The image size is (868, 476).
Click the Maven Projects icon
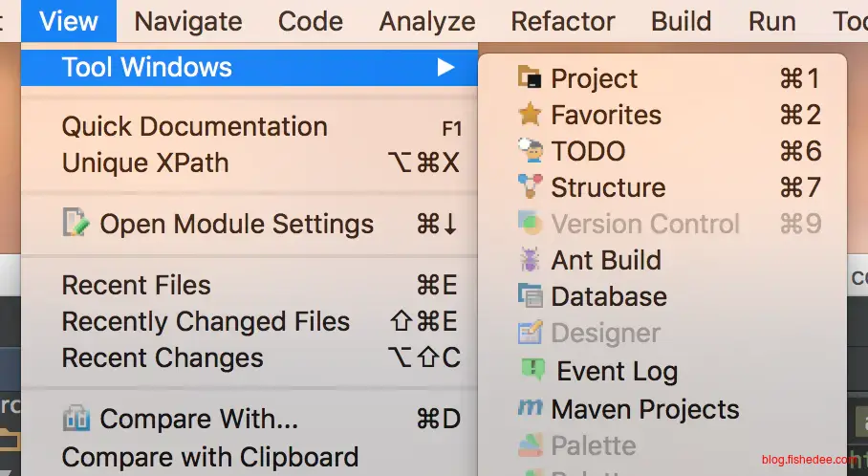click(x=529, y=408)
